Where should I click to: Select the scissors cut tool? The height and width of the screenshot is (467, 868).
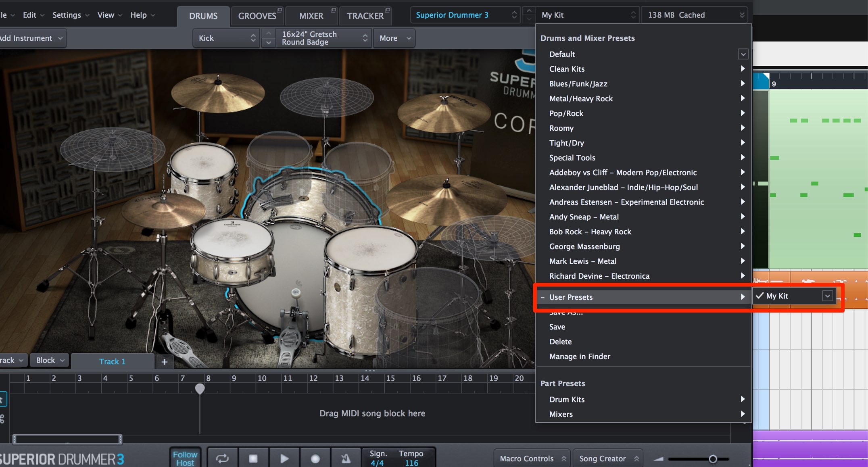[2, 419]
